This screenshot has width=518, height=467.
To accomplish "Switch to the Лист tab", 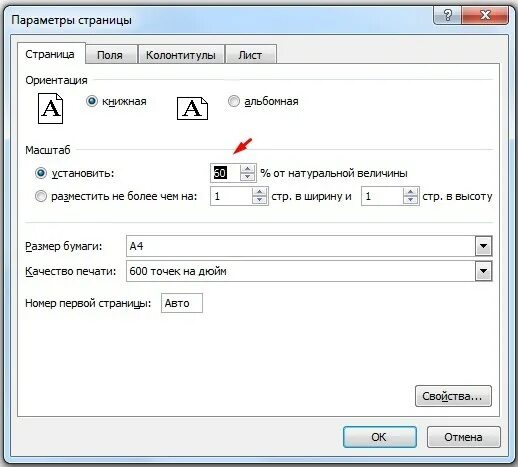I will click(250, 55).
